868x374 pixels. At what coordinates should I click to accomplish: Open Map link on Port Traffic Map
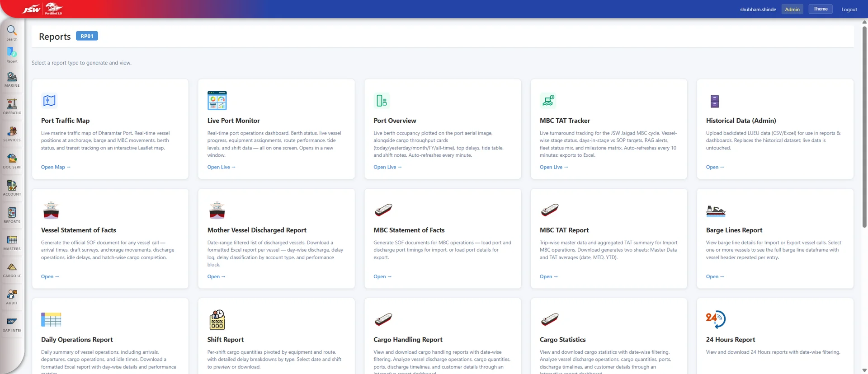click(56, 167)
